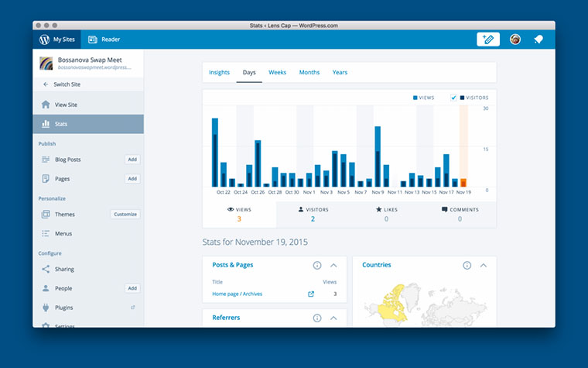
Task: Open the notifications bell icon
Action: click(x=538, y=40)
